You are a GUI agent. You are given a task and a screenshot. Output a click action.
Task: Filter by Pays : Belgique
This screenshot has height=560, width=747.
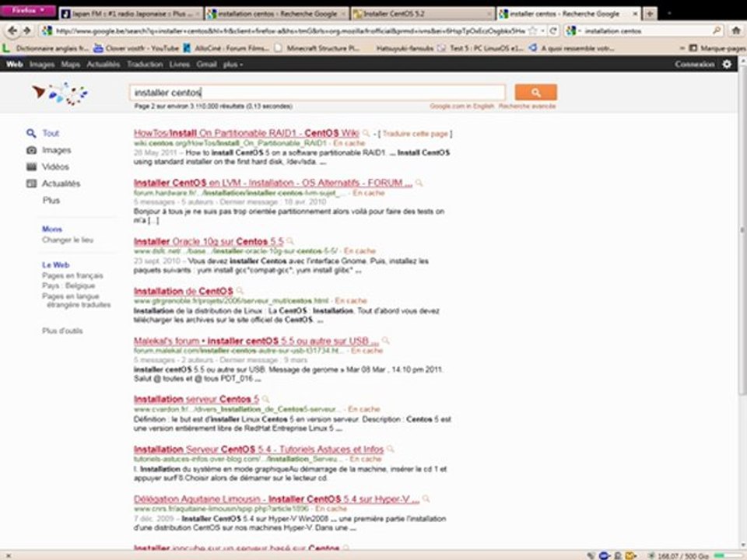tap(68, 285)
